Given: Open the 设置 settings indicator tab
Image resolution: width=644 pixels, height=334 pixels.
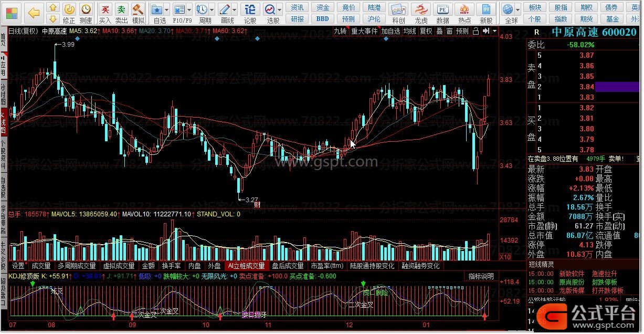Looking at the screenshot, I should coord(18,266).
